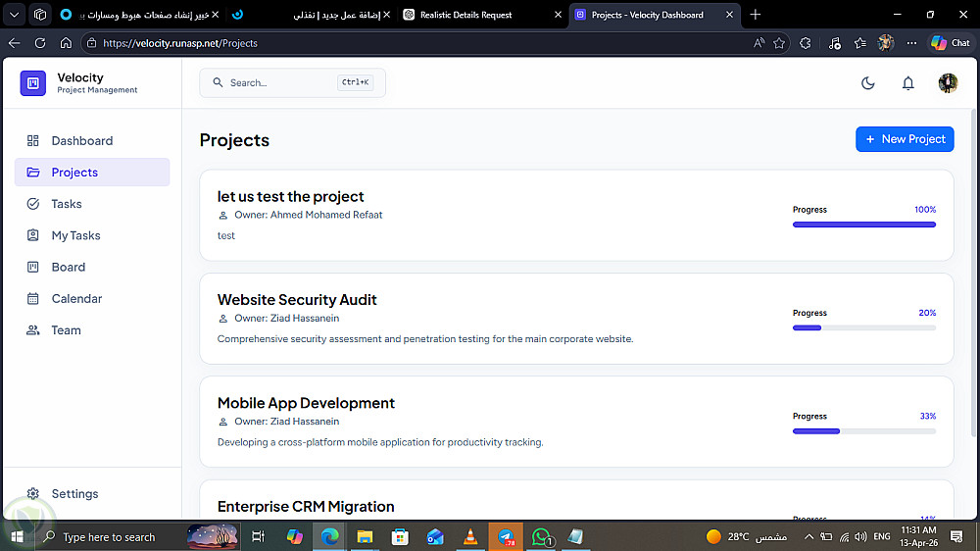Open the Team page
This screenshot has width=980, height=551.
[92, 330]
